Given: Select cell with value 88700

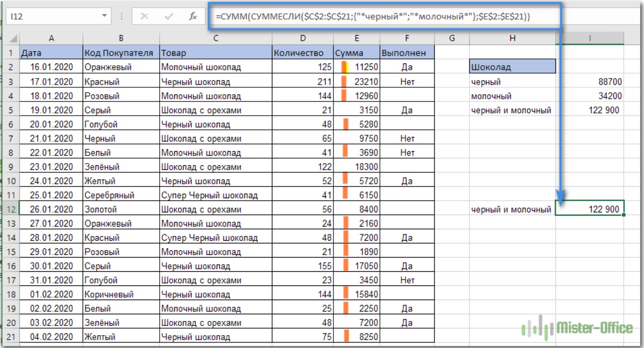Looking at the screenshot, I should (590, 82).
